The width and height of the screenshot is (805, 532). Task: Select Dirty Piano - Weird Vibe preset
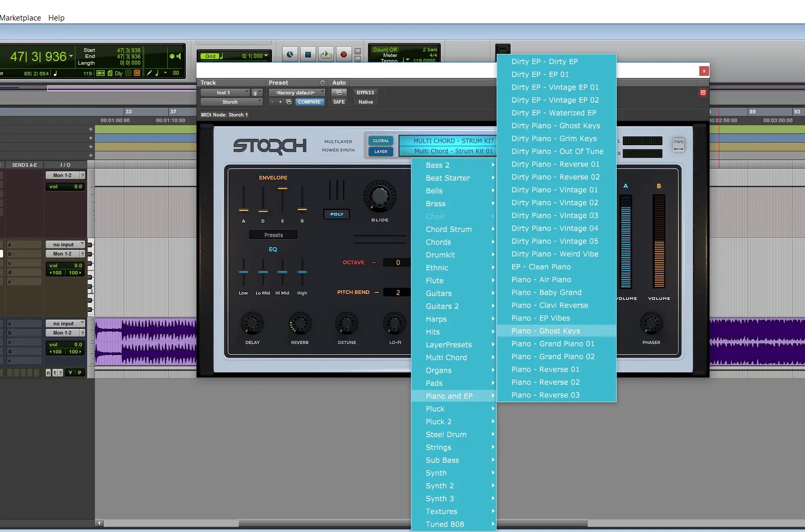(x=556, y=254)
